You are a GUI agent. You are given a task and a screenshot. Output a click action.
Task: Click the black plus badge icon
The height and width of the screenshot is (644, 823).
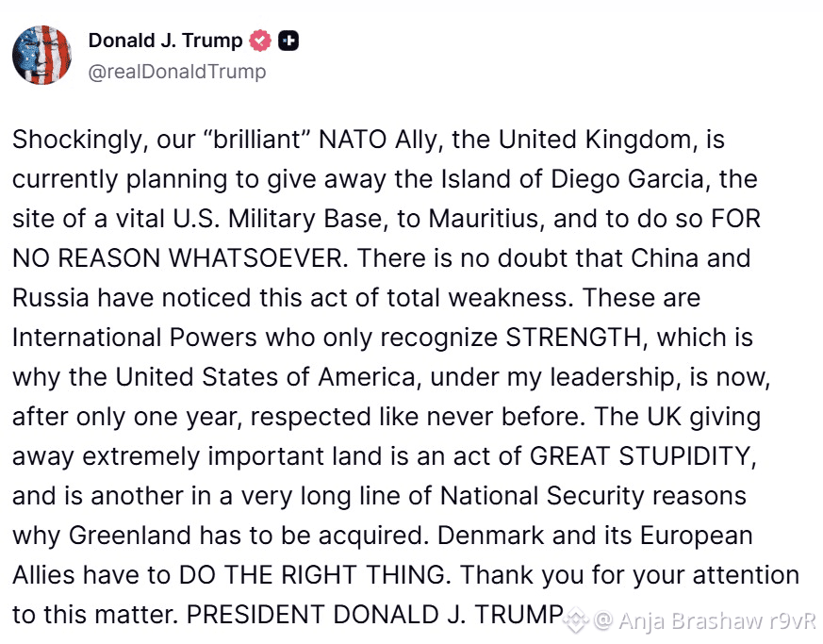pos(289,41)
